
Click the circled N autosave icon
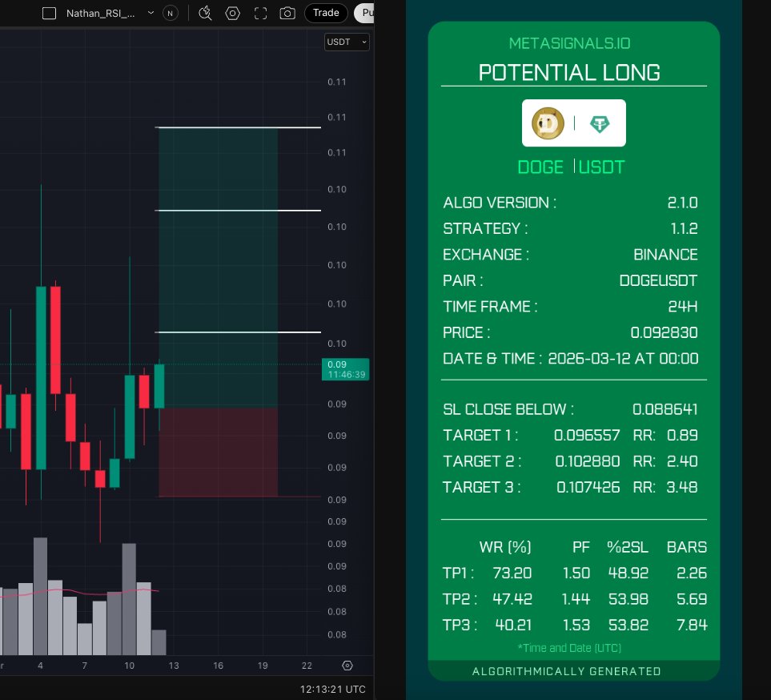click(170, 14)
